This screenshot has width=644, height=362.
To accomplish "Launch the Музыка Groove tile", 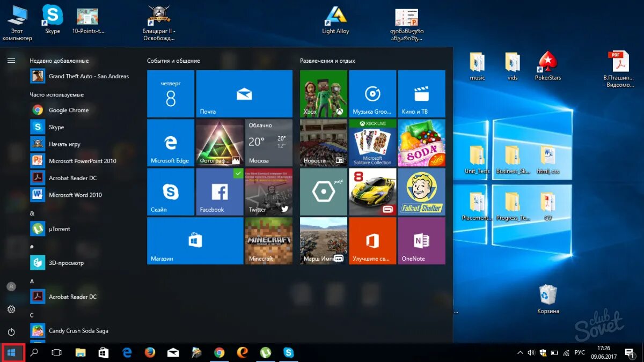I will tap(372, 94).
